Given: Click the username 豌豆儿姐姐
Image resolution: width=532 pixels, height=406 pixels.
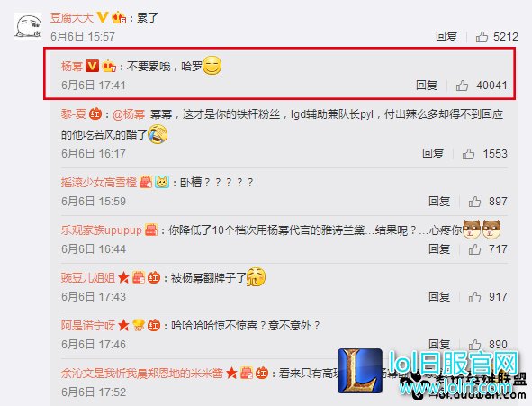Looking at the screenshot, I should (88, 278).
